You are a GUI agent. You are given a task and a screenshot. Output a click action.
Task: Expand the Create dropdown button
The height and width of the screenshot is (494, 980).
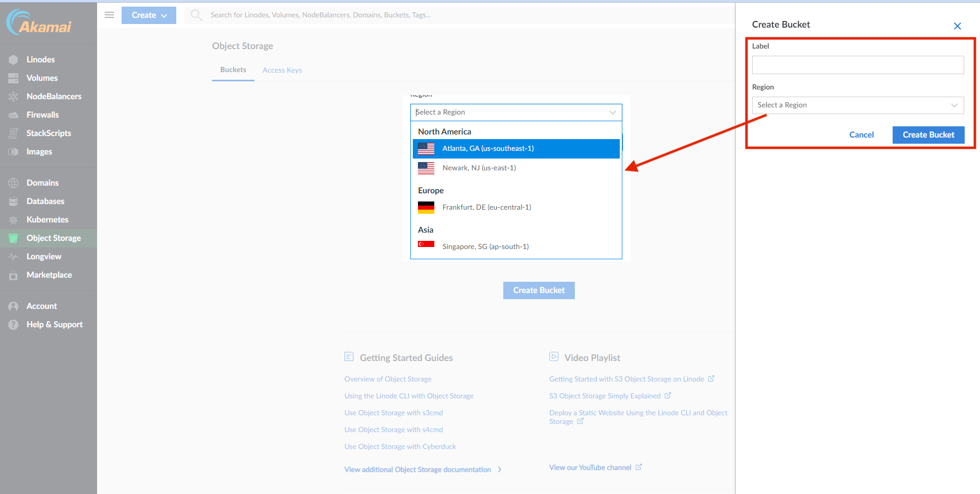click(x=149, y=15)
